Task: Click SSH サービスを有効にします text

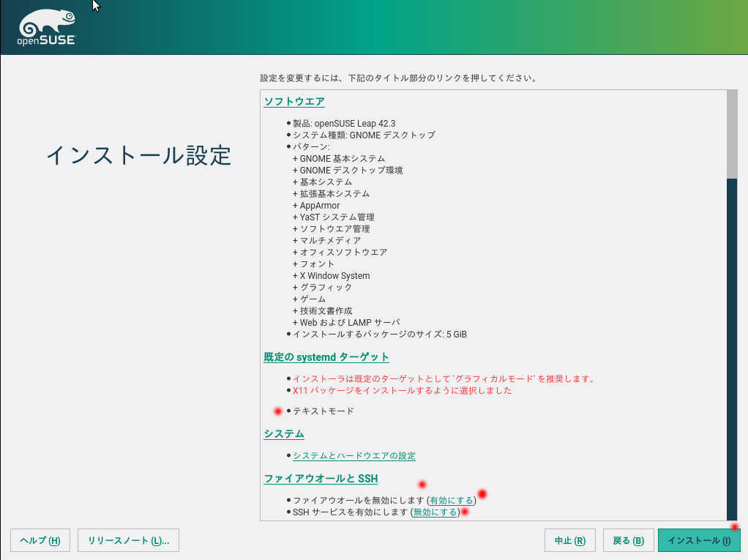Action: click(x=350, y=512)
